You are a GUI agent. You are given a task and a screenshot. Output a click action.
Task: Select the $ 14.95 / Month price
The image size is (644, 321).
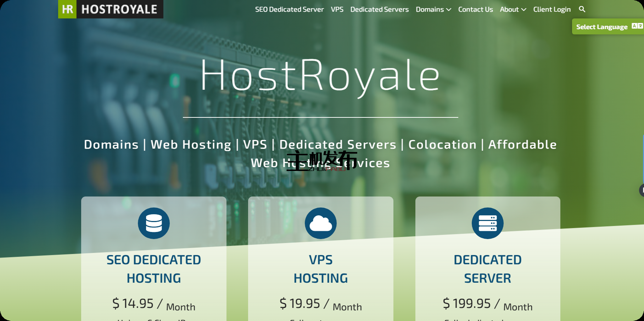click(x=154, y=304)
